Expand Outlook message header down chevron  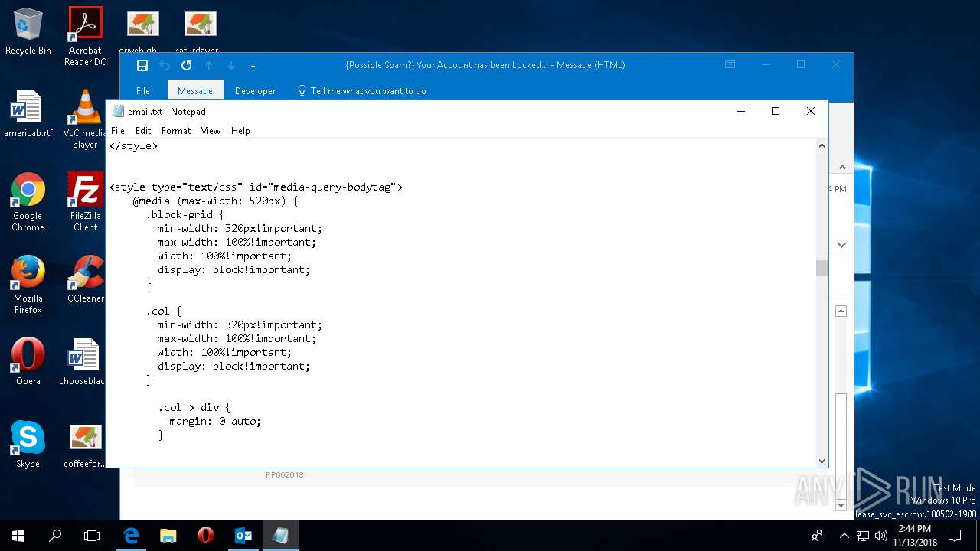[841, 245]
